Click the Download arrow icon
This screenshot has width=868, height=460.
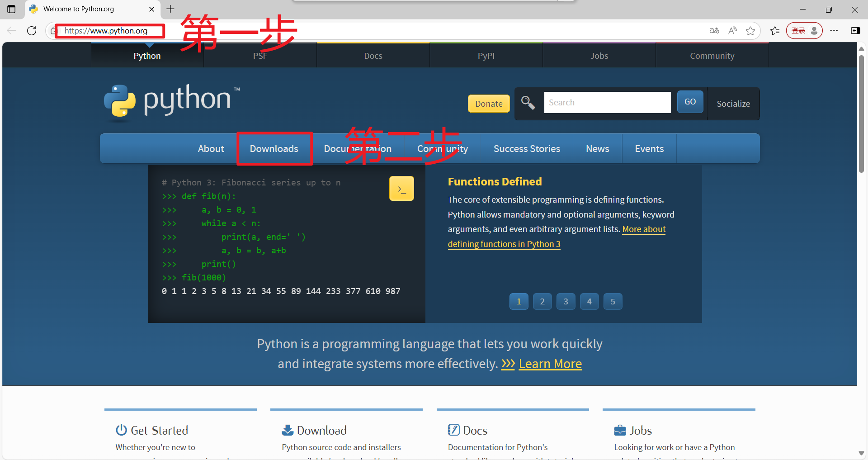(x=288, y=430)
